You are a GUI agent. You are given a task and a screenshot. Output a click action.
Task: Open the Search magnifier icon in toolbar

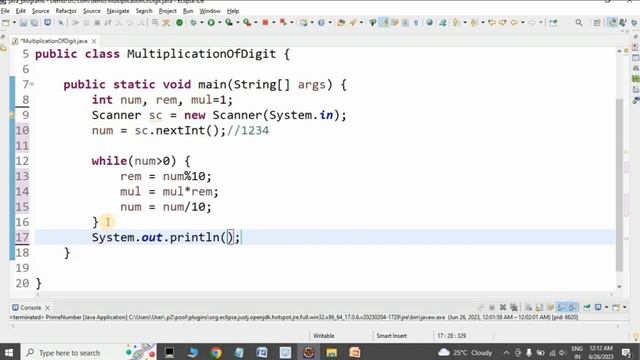[579, 23]
